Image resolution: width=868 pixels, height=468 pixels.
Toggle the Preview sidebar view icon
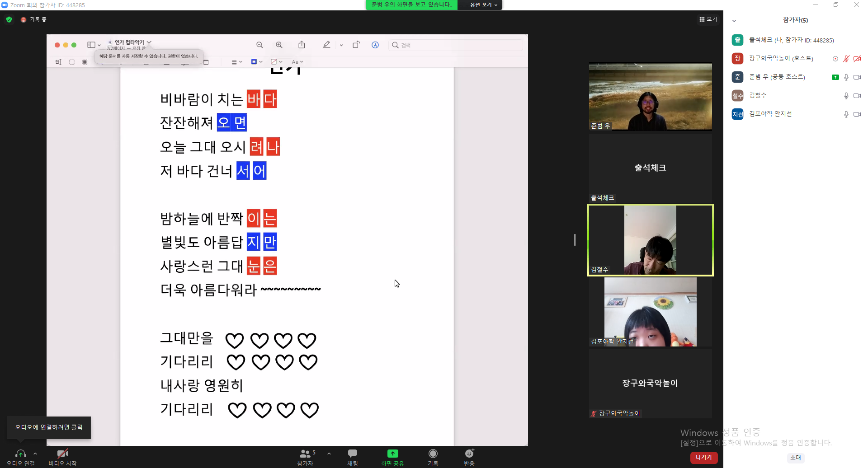coord(91,45)
